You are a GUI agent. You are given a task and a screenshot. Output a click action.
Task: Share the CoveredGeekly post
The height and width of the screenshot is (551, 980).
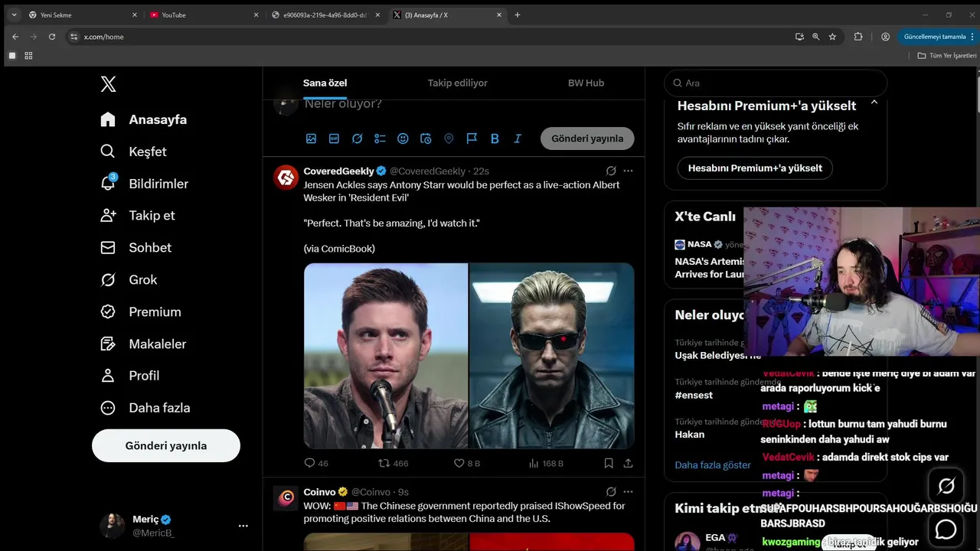629,463
